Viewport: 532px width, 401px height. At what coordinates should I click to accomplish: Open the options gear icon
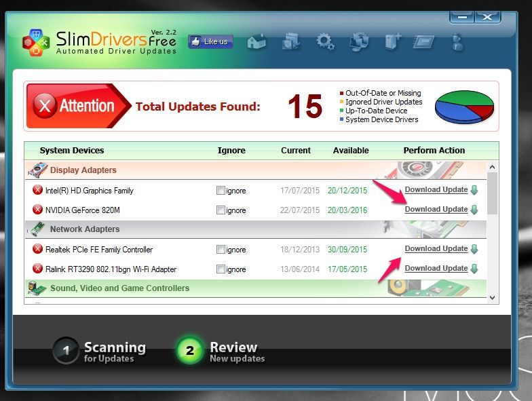325,42
